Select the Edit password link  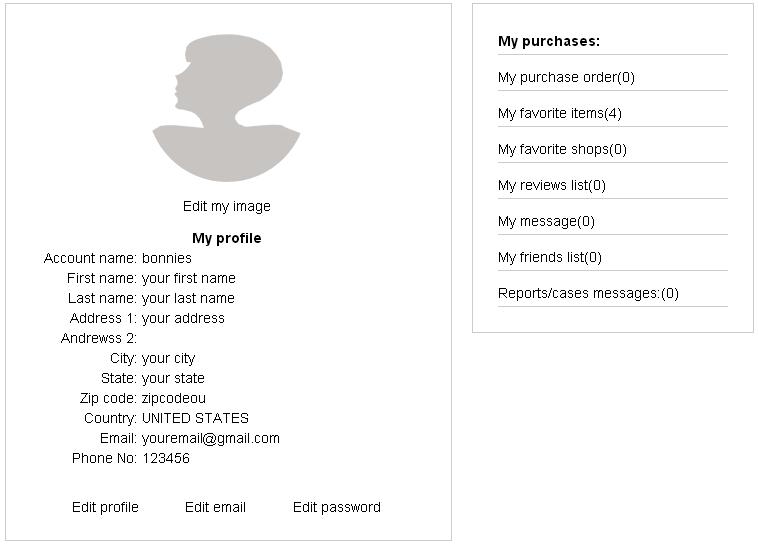tap(336, 507)
